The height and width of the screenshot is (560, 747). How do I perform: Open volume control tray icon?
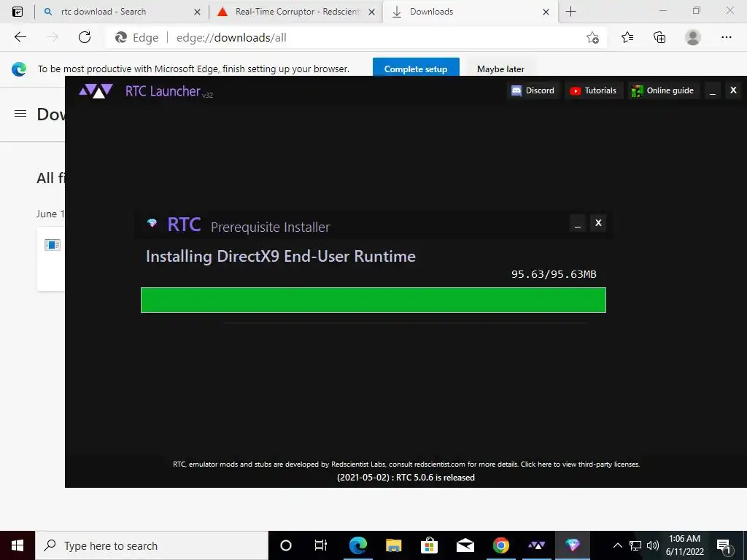(653, 545)
